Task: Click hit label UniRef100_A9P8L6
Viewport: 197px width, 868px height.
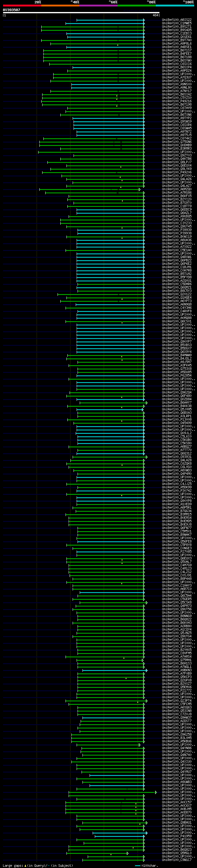Action: tap(177, 43)
